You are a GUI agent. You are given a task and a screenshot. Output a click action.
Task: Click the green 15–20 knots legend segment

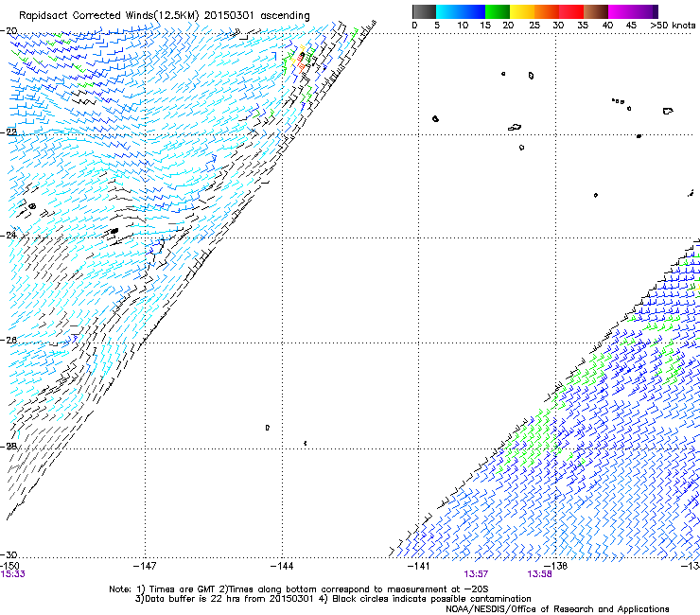(x=498, y=11)
